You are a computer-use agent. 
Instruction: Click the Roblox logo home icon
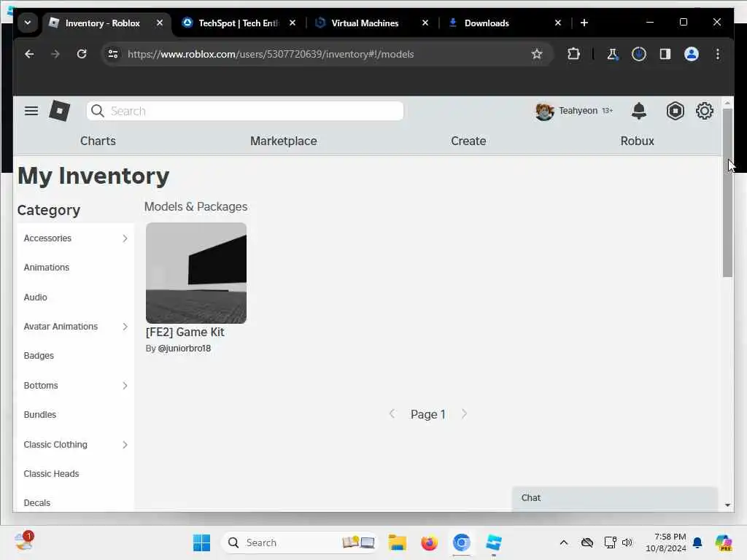tap(60, 111)
